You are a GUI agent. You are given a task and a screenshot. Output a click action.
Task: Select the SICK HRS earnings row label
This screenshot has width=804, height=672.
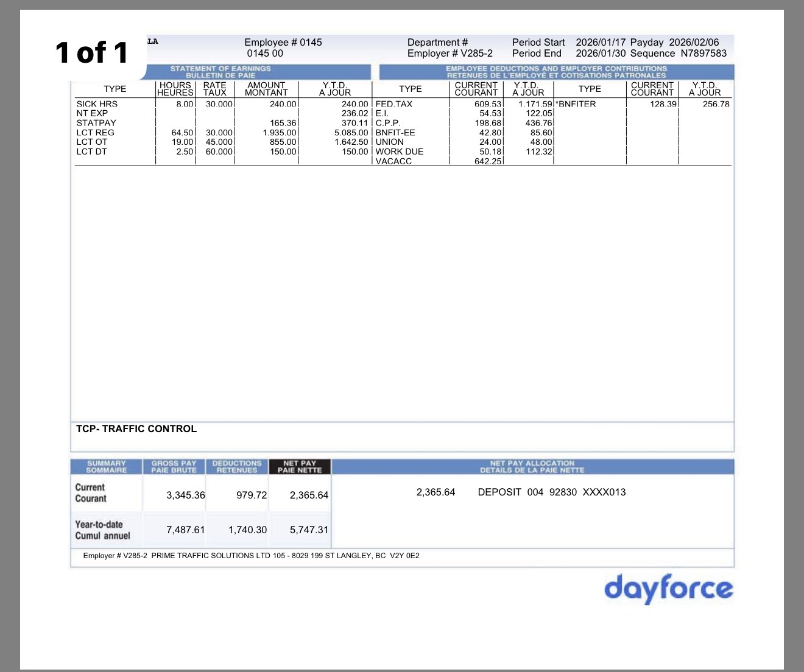97,104
